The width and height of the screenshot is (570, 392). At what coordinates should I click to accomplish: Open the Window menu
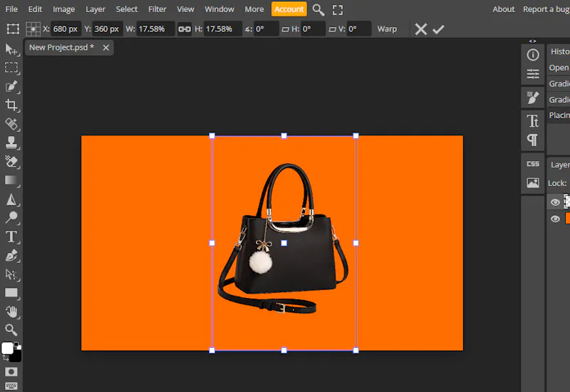coord(219,9)
